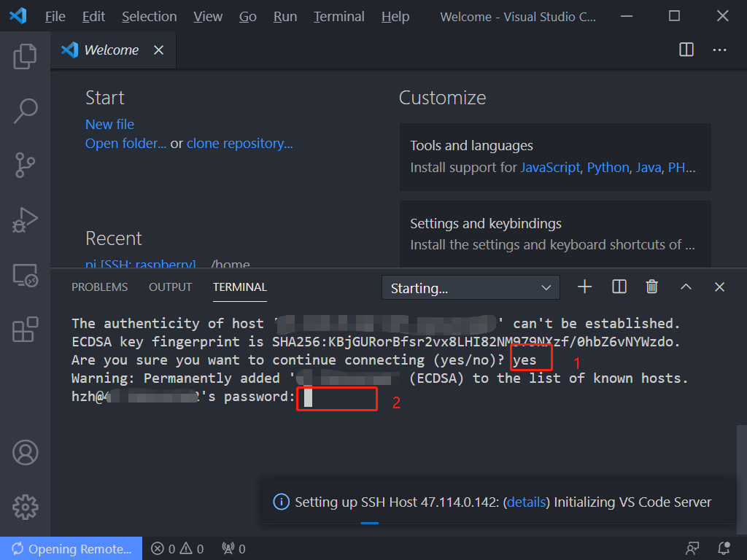The image size is (747, 560).
Task: Open feedback icon in status bar
Action: pos(692,549)
